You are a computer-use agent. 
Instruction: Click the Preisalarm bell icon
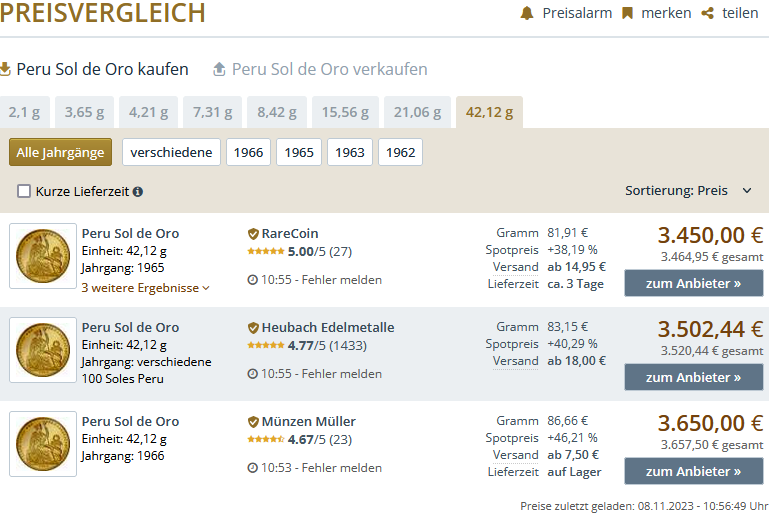[527, 13]
